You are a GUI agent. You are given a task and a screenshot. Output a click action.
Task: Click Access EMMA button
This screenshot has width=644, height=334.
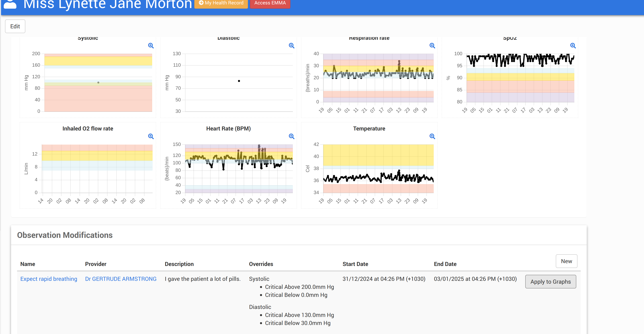click(x=270, y=3)
